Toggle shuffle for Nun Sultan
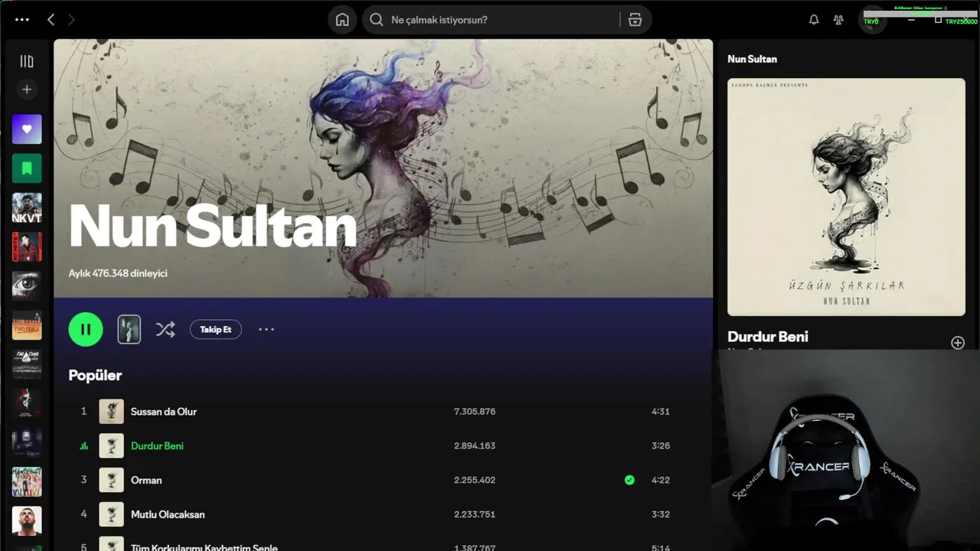The height and width of the screenshot is (551, 980). click(165, 329)
